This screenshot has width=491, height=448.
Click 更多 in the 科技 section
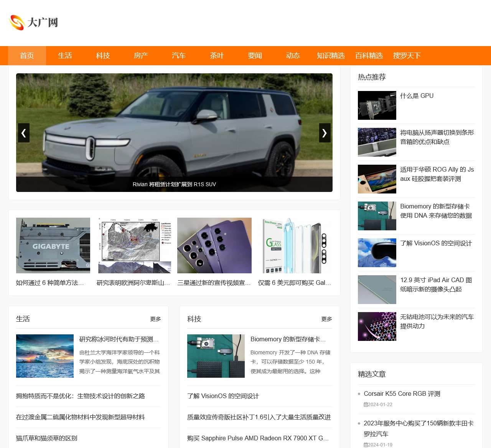click(x=326, y=319)
